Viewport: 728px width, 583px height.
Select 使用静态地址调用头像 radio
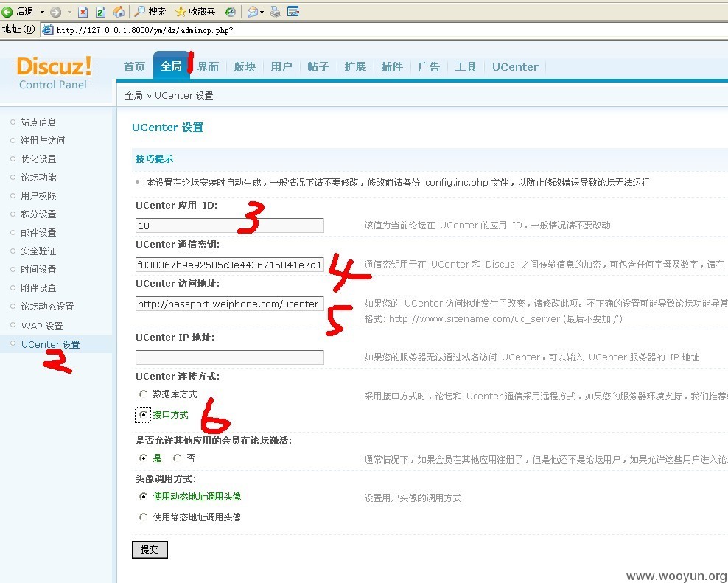click(x=143, y=517)
